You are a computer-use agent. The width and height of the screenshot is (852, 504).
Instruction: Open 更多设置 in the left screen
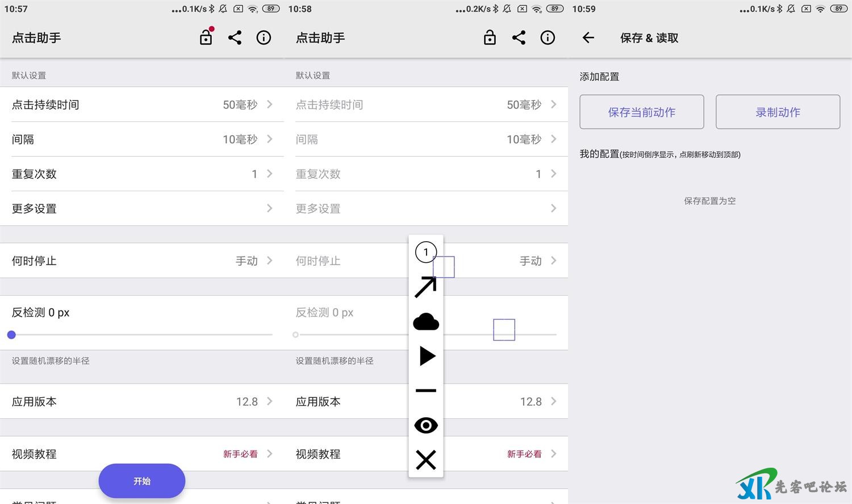pos(142,208)
